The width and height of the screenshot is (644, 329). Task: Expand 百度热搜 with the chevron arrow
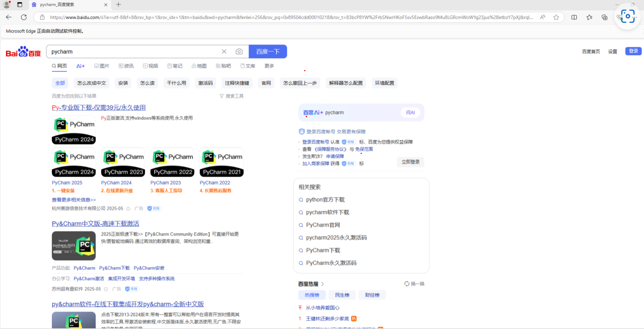(x=323, y=284)
